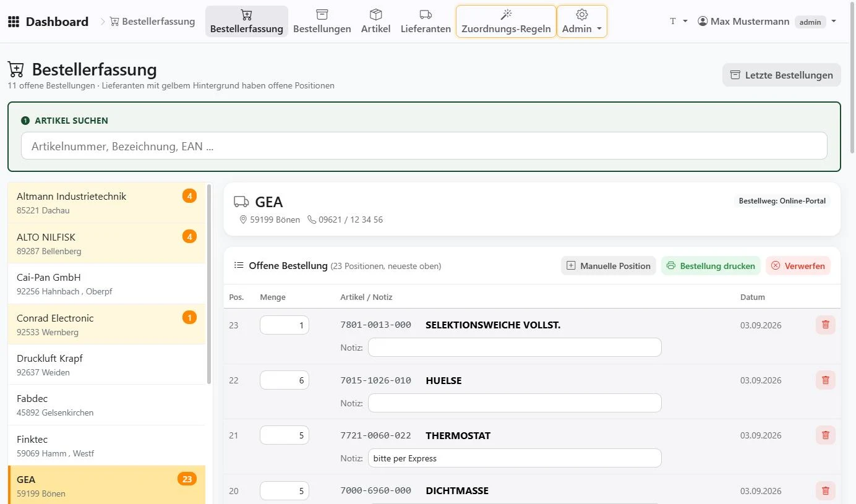
Task: Click the list icon beside Offene Bestellung
Action: click(x=239, y=265)
